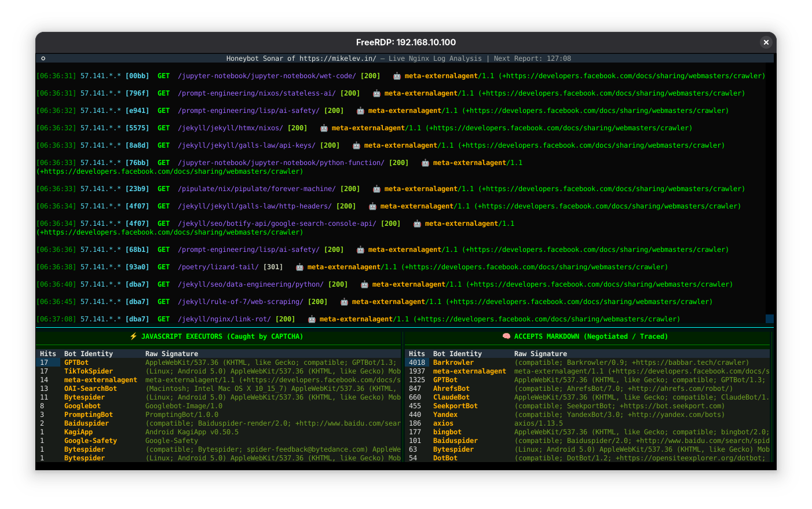Click the robot icon on the wet-code log line

(x=396, y=76)
